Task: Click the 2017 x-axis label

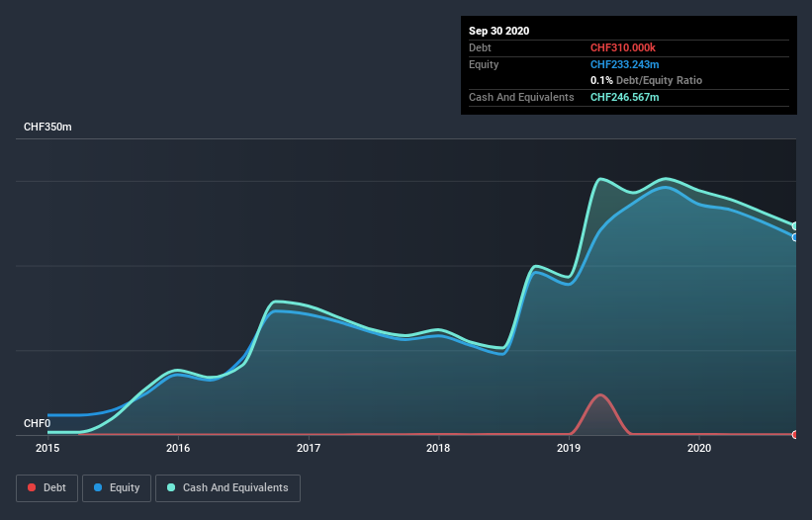Action: (309, 448)
